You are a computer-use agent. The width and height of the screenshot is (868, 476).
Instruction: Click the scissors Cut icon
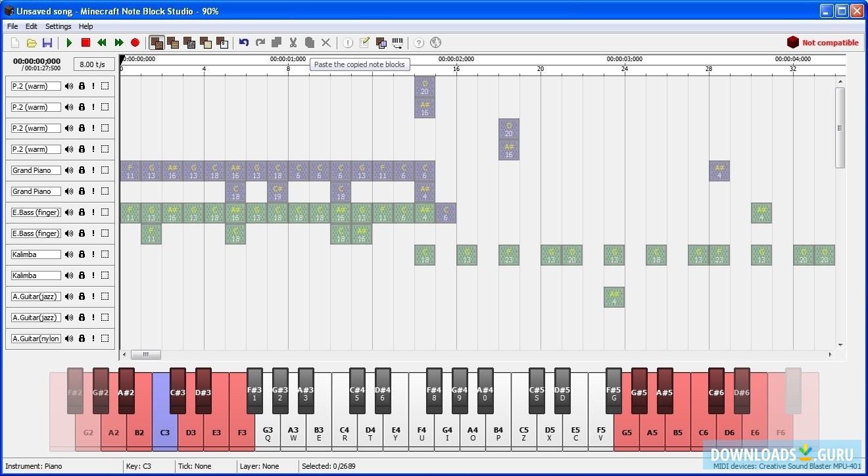293,43
